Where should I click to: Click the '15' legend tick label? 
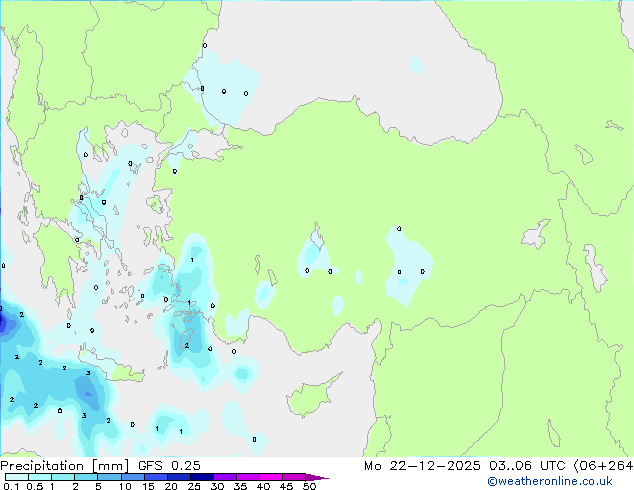(148, 486)
